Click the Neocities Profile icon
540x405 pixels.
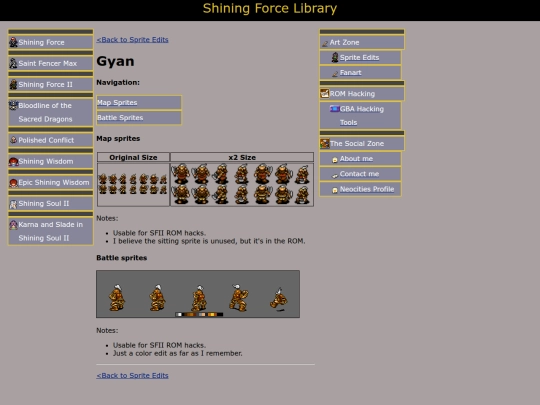click(335, 190)
